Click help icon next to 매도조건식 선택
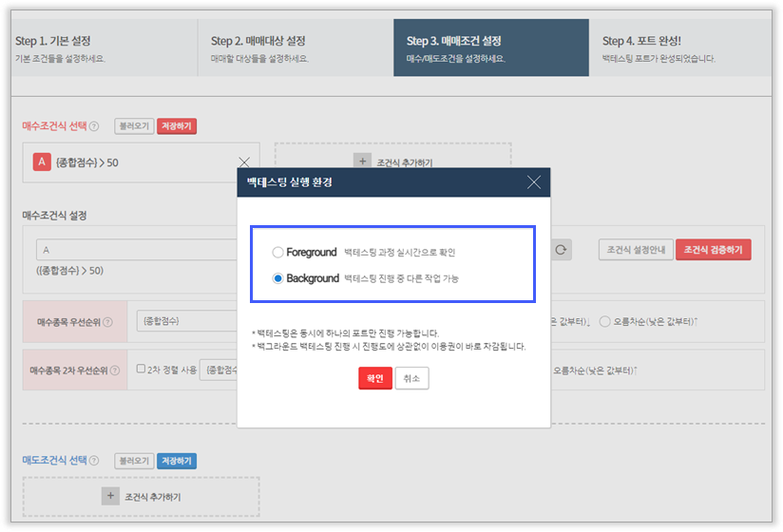The image size is (783, 532). point(105,461)
